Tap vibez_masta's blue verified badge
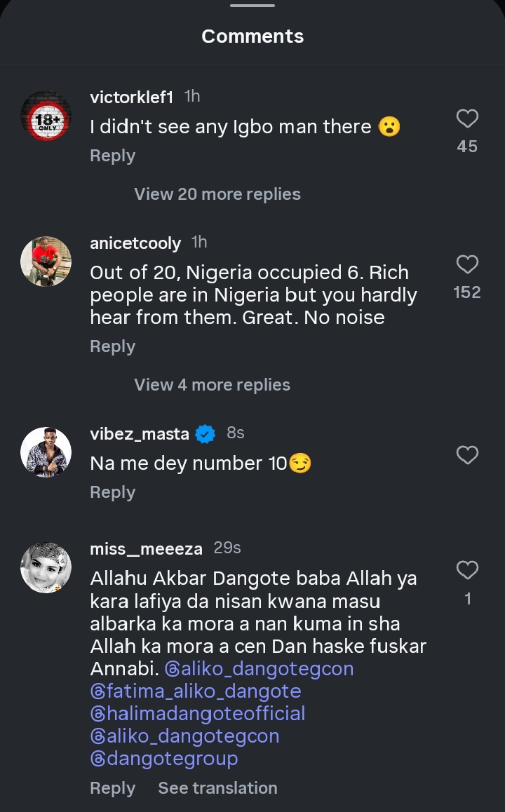 point(205,434)
